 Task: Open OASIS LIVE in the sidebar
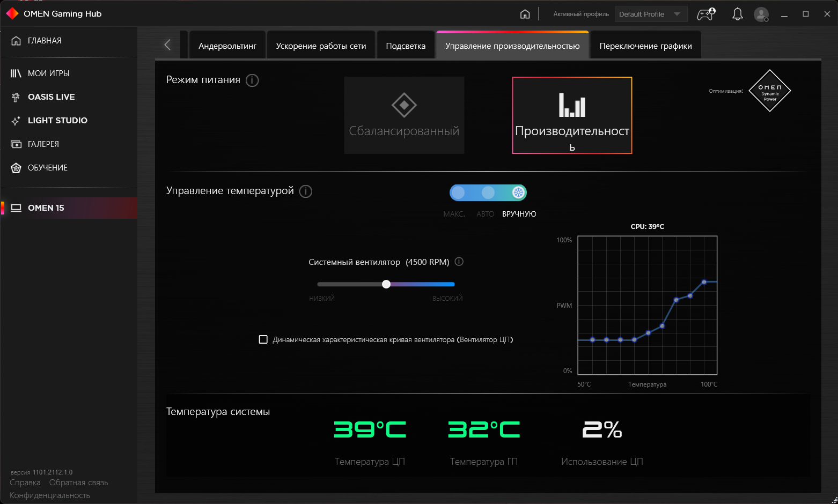coord(69,97)
